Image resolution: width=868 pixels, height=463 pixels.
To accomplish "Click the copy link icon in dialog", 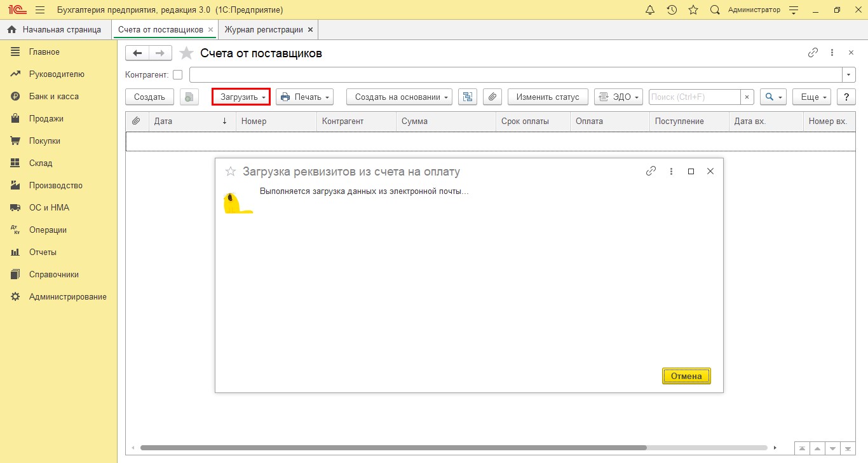I will pos(651,171).
